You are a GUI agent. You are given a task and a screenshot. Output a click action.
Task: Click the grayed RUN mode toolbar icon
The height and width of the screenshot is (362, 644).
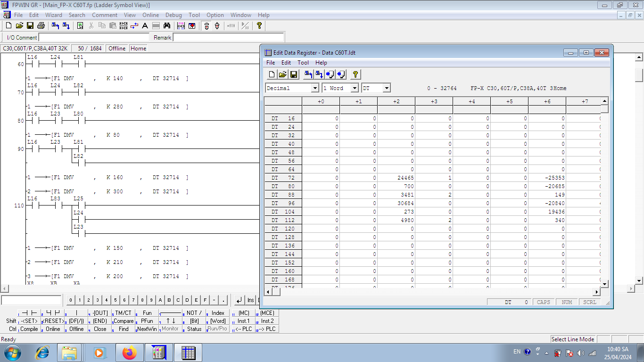tap(231, 26)
